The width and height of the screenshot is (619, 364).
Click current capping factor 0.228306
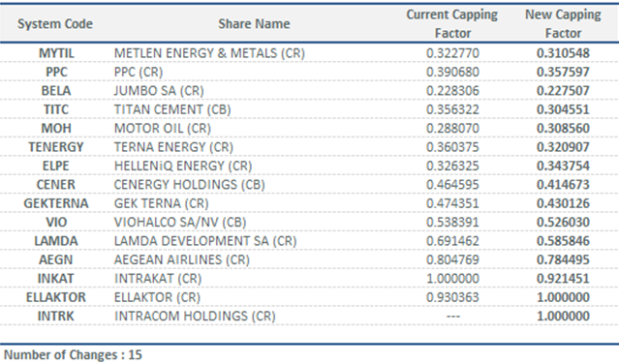click(x=452, y=91)
